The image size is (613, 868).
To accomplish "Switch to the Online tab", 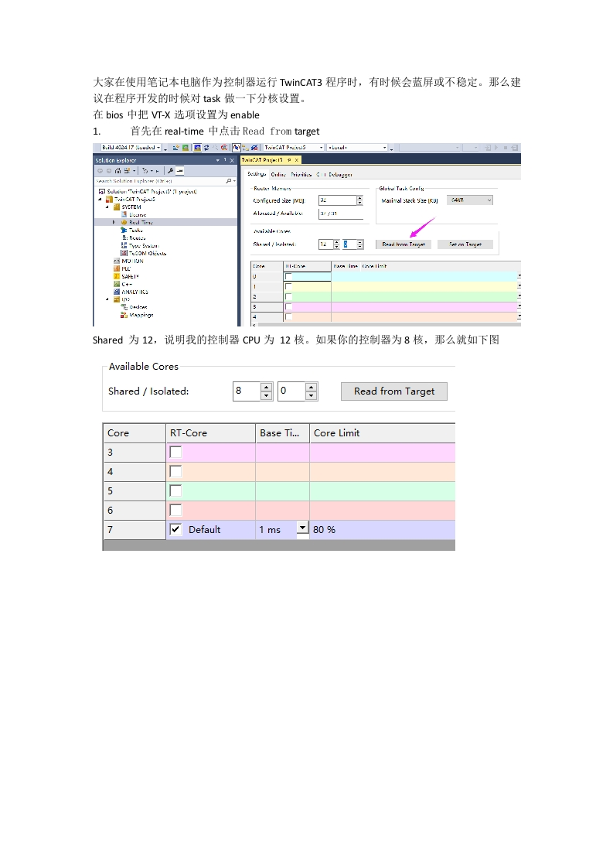I will click(278, 174).
